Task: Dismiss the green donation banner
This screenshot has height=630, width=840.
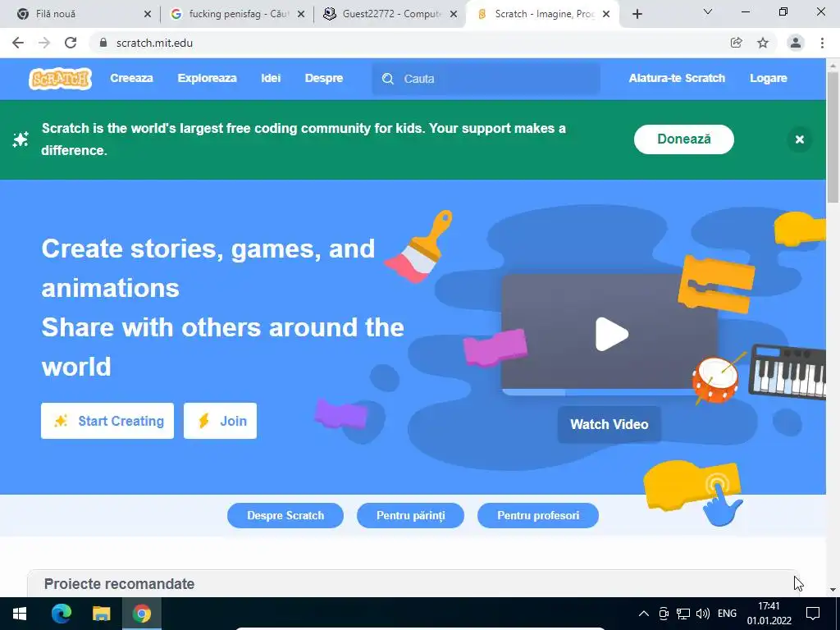Action: click(799, 139)
